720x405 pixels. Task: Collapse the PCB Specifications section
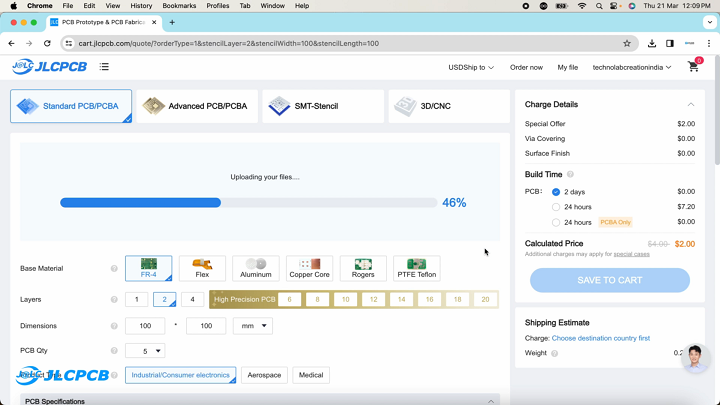point(491,401)
